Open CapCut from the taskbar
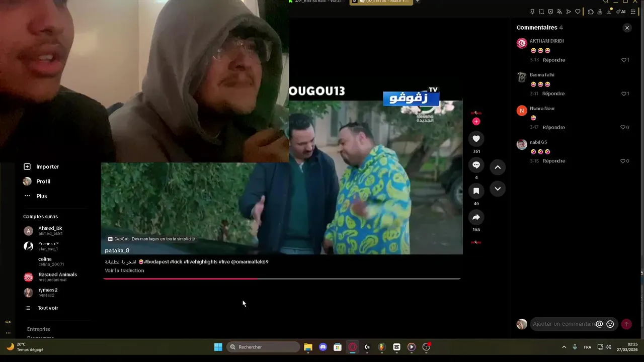The image size is (644, 362). tap(396, 347)
